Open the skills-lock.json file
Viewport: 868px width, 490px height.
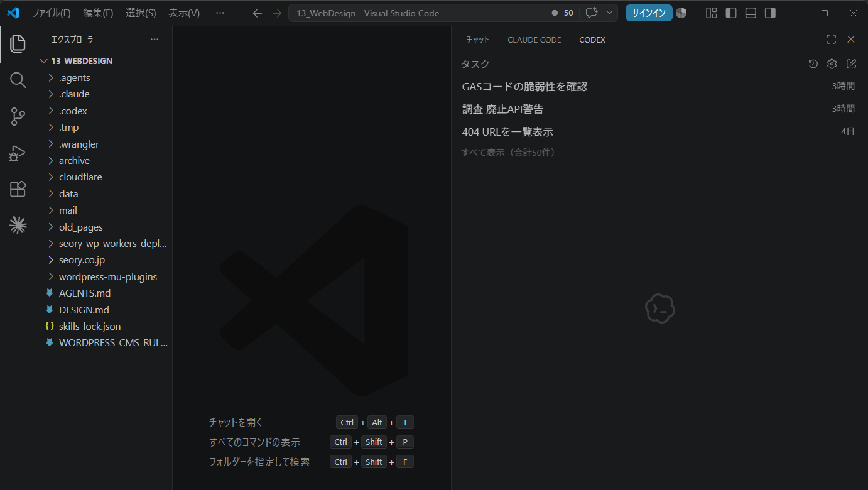coord(104,327)
